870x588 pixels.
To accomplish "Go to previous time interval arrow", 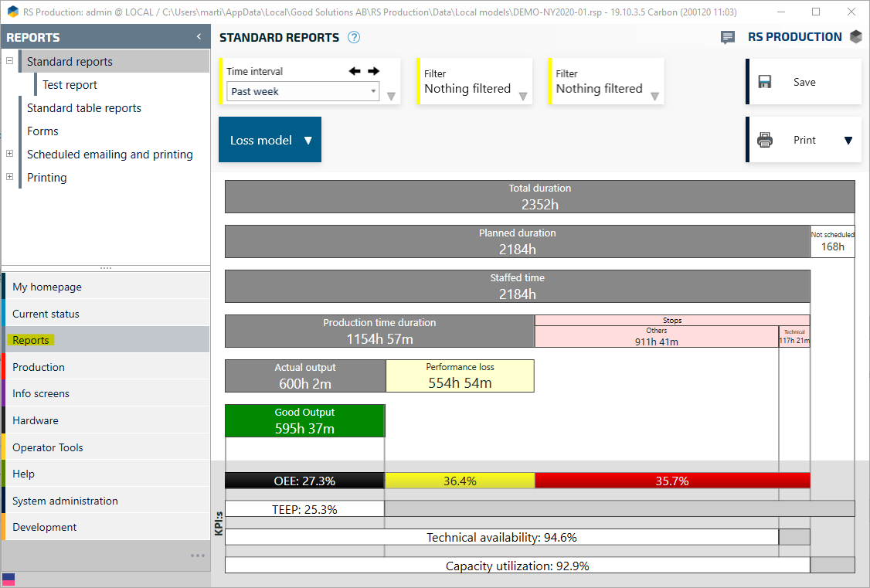I will tap(355, 71).
